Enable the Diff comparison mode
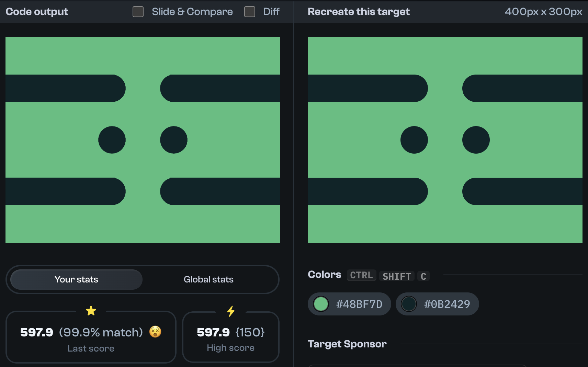This screenshot has height=367, width=588. tap(249, 11)
